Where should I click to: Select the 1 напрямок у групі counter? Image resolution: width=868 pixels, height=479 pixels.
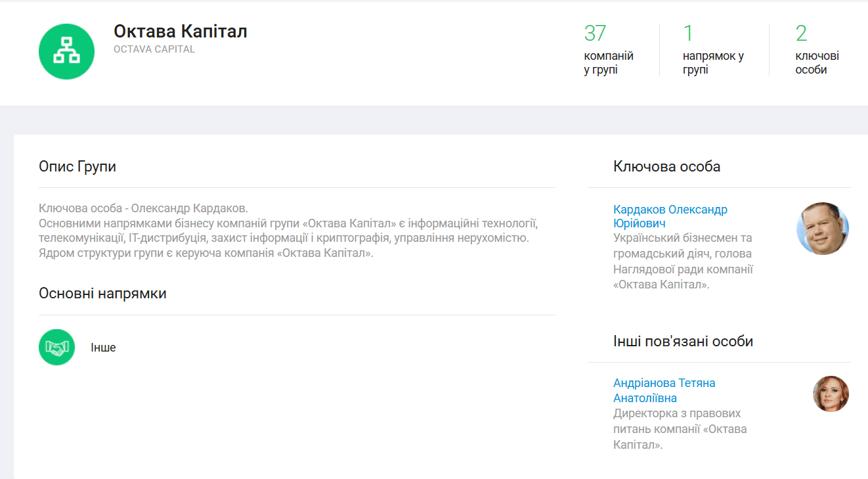coord(712,51)
